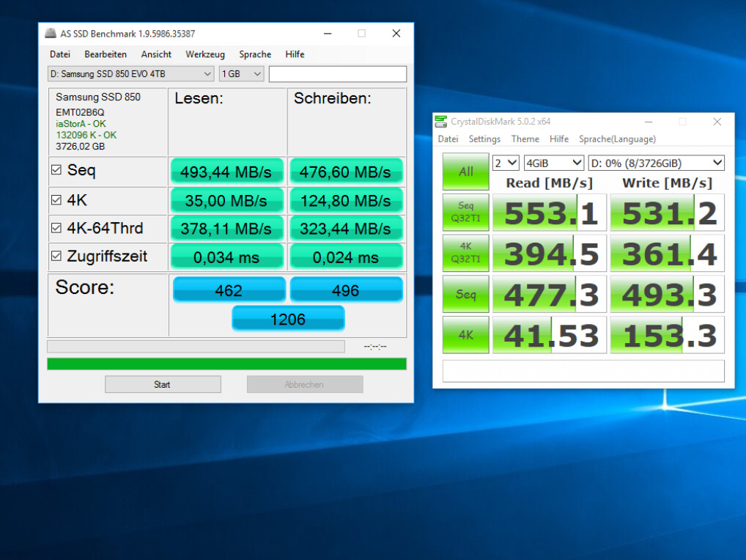Click the 153.3 4K write value
This screenshot has width=746, height=560.
tap(668, 335)
